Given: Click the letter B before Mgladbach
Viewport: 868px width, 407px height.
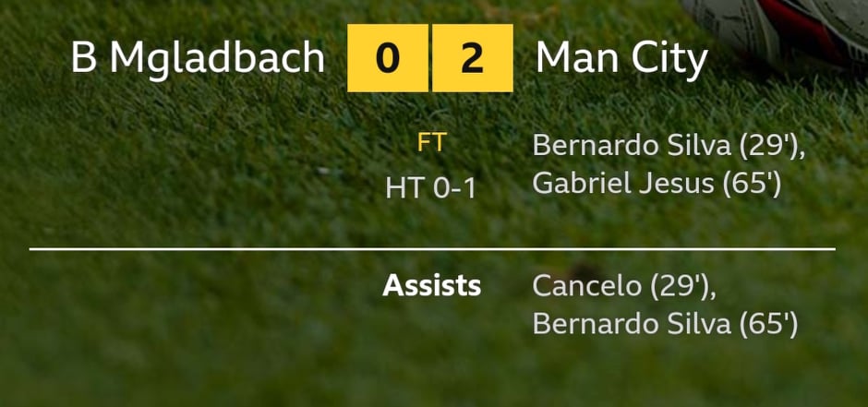Looking at the screenshot, I should pos(84,58).
